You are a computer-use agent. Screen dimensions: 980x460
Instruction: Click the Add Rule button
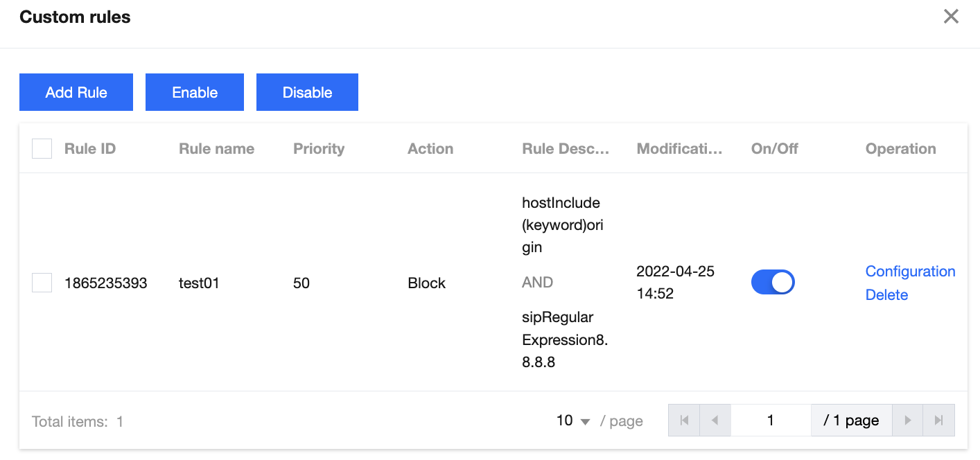[x=76, y=92]
